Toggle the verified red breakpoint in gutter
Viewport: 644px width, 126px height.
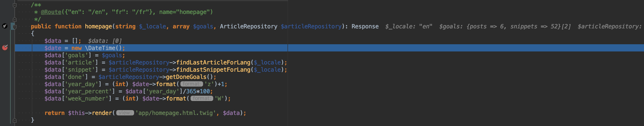(x=5, y=47)
